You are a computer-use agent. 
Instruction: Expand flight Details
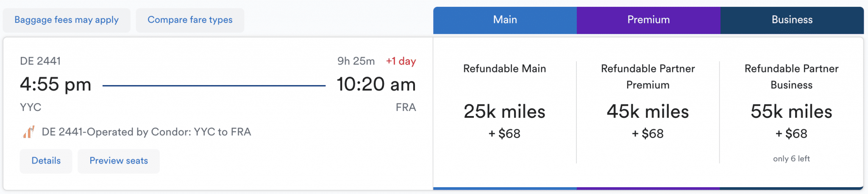click(x=46, y=161)
